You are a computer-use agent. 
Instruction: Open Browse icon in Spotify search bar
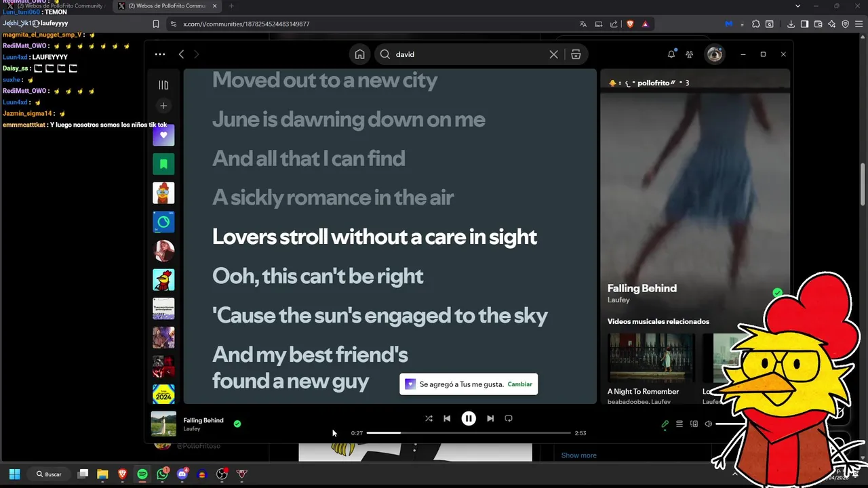pyautogui.click(x=576, y=54)
